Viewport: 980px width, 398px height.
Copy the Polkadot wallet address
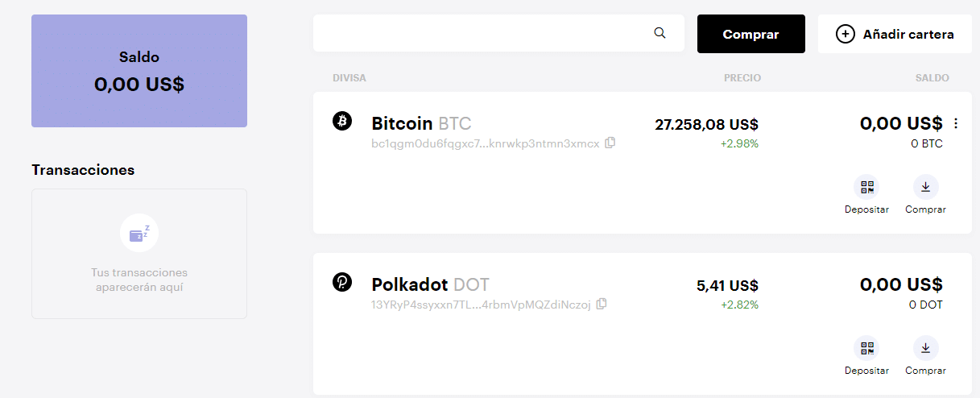602,304
